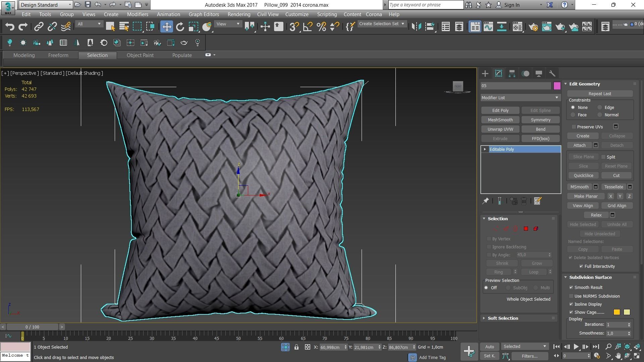Open Curve Editor from toolbar
The image size is (644, 362).
pos(488,27)
